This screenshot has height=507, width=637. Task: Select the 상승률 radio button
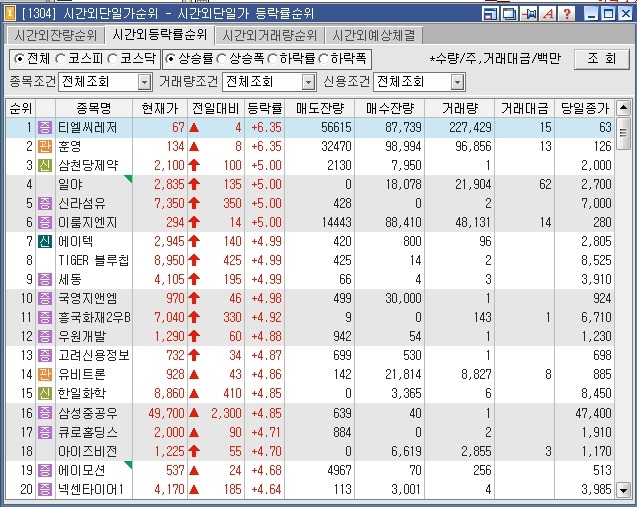171,59
